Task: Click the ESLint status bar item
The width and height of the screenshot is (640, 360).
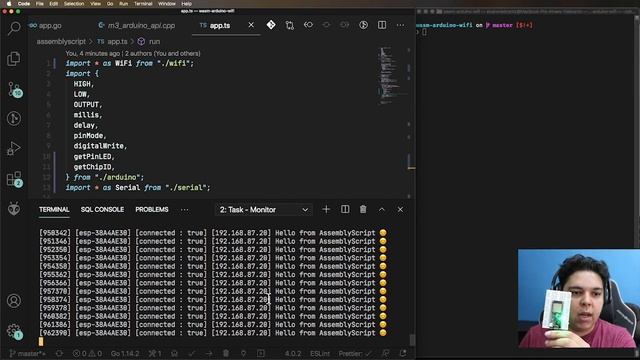Action: [x=320, y=353]
